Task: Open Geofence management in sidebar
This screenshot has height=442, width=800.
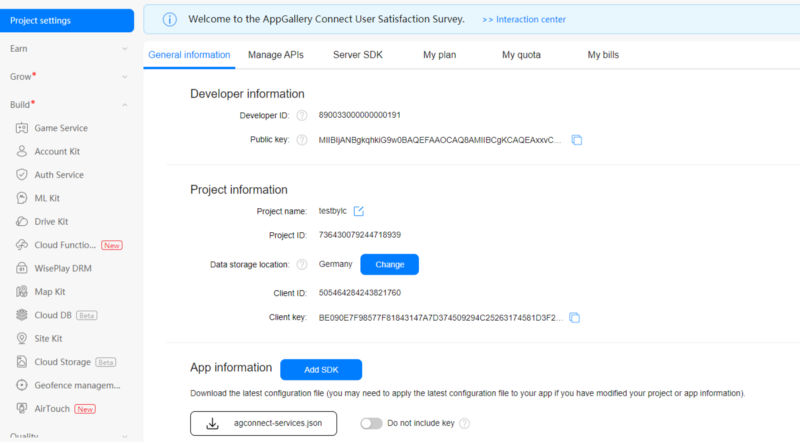Action: (78, 385)
